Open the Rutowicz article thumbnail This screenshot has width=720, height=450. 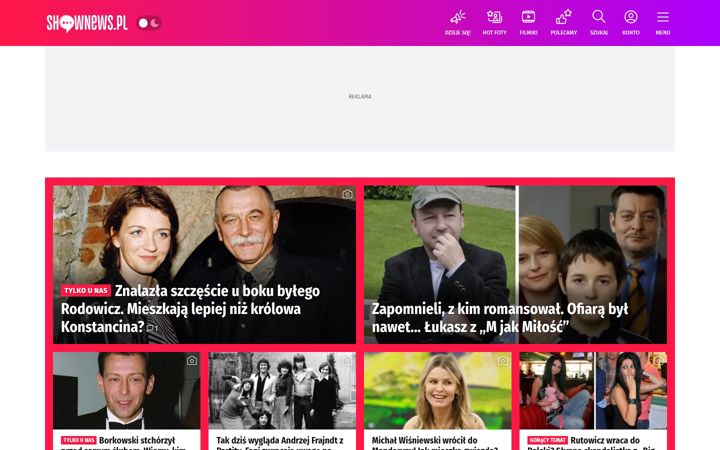[593, 390]
